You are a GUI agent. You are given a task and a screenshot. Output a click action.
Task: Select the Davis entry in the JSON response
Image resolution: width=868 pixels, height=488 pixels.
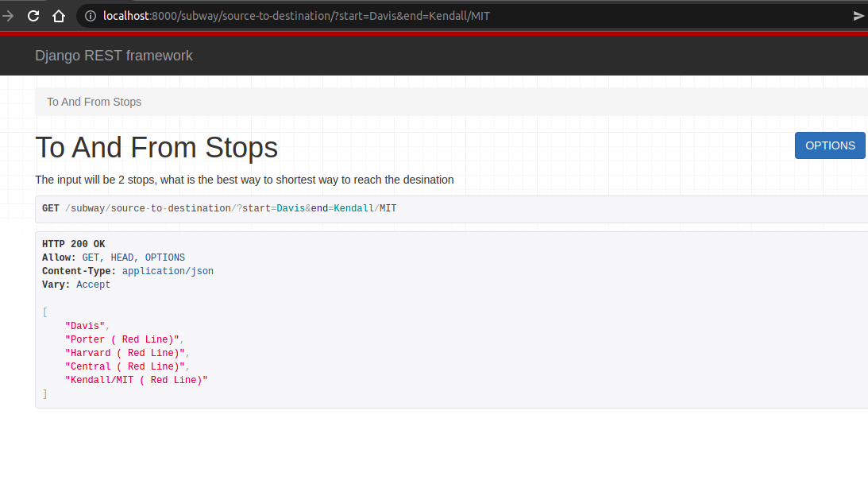click(84, 325)
